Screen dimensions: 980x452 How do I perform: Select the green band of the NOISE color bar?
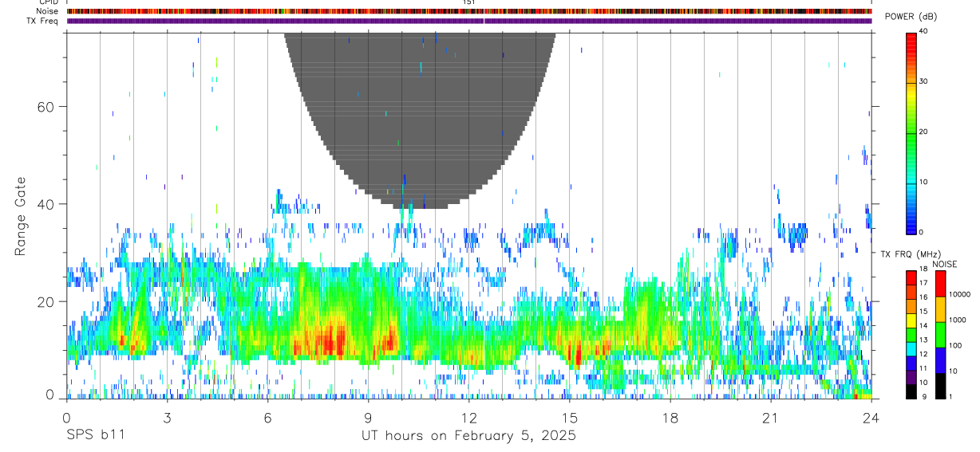point(940,335)
